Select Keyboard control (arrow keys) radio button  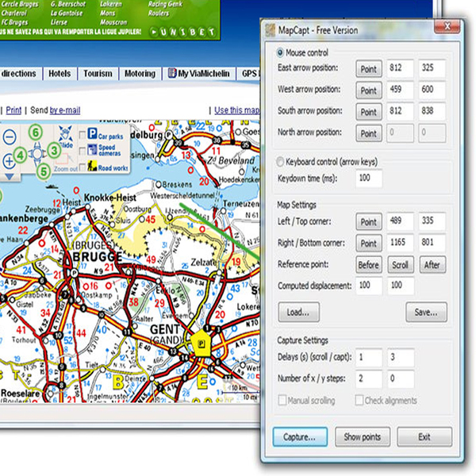280,162
